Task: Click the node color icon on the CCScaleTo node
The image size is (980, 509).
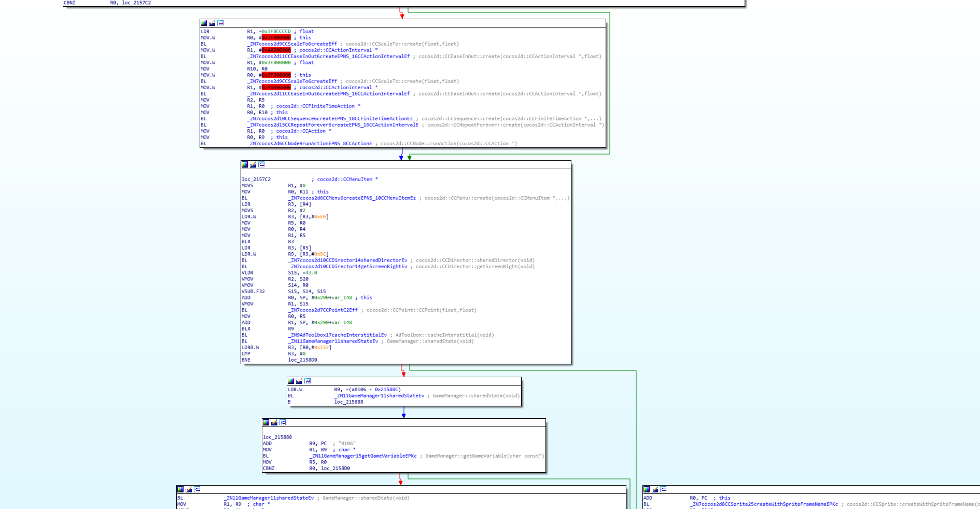Action: pos(204,23)
